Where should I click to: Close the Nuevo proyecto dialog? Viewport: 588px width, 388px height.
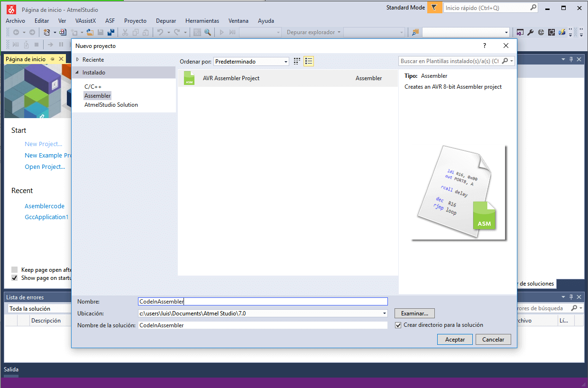[506, 46]
